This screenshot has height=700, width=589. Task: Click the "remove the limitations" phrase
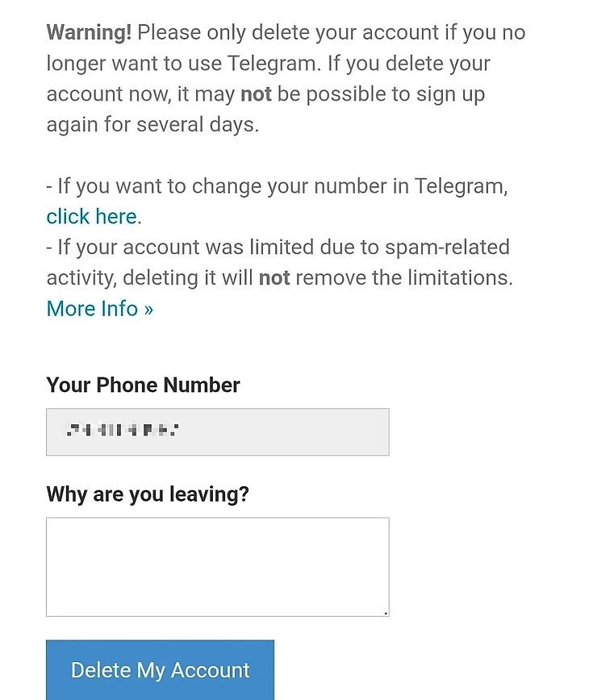coord(403,278)
